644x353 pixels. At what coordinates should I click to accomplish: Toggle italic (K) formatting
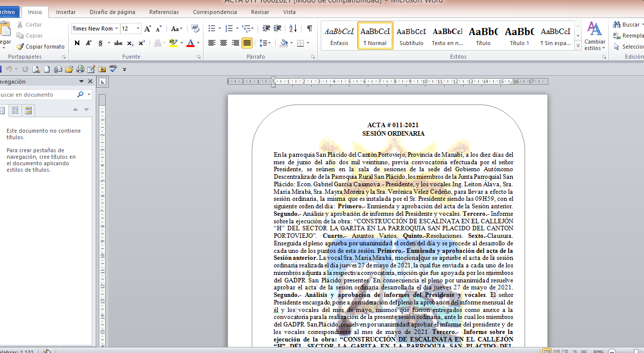pyautogui.click(x=89, y=43)
